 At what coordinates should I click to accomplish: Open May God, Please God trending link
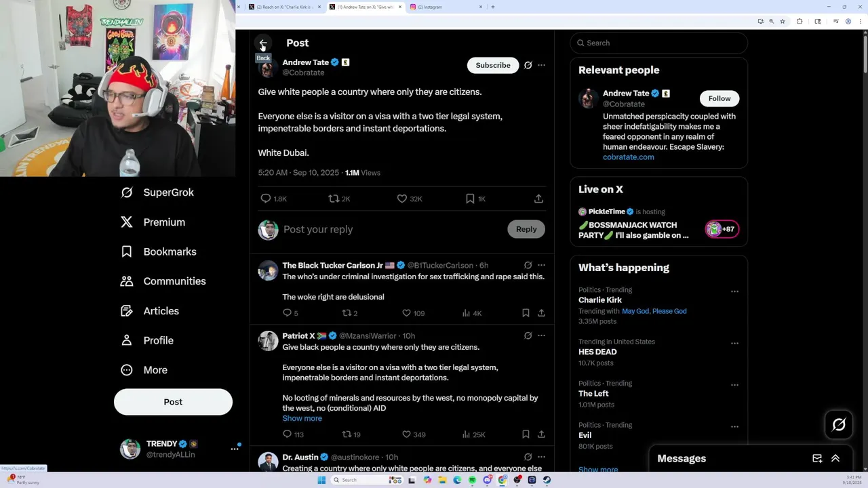click(654, 311)
